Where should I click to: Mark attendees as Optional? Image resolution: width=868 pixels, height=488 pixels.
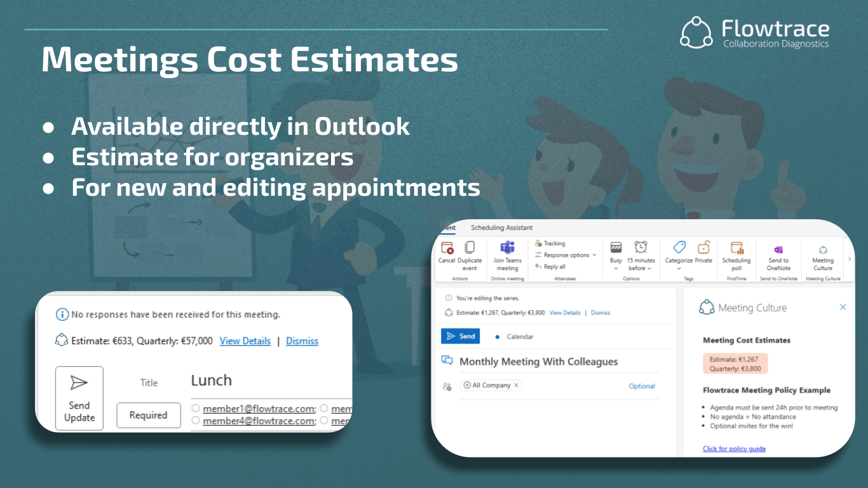[642, 386]
